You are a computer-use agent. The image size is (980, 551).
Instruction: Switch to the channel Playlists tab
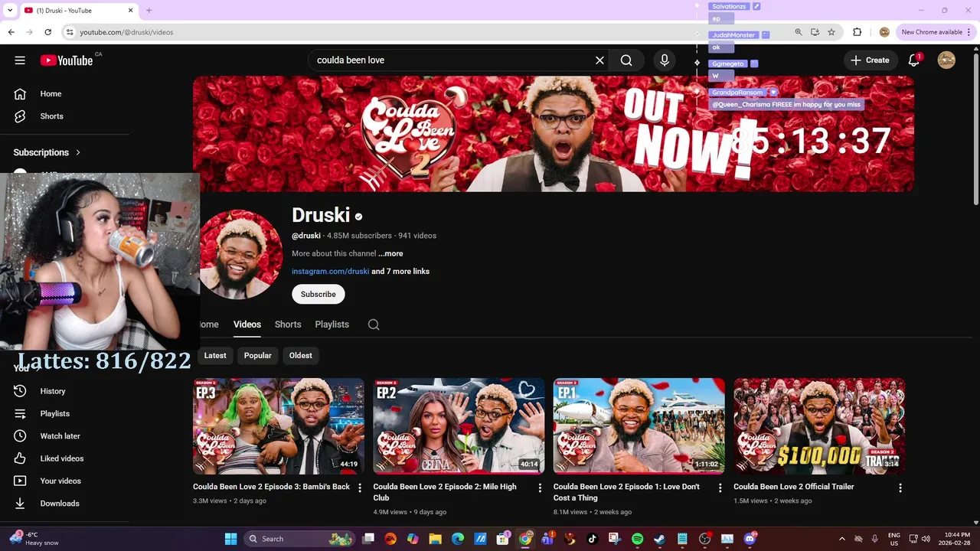coord(332,324)
